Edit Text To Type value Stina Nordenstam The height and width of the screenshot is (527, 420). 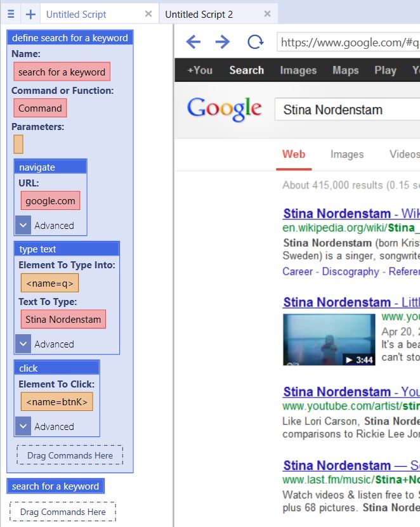pos(63,319)
